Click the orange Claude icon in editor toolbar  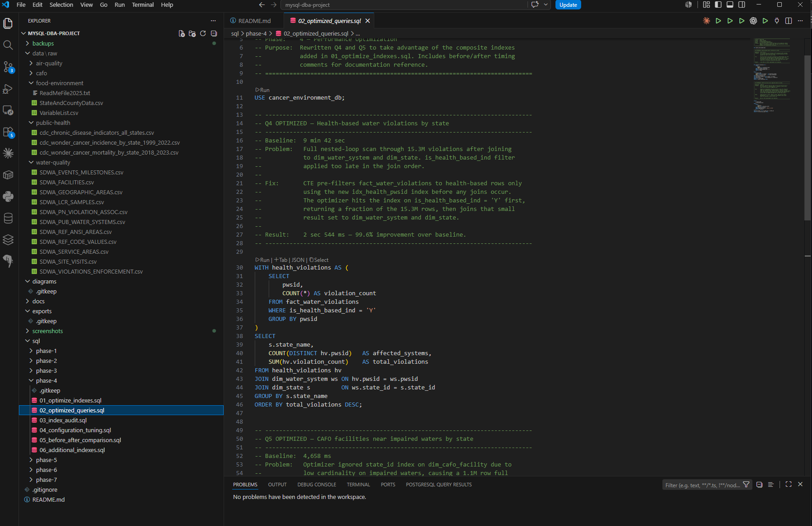706,21
